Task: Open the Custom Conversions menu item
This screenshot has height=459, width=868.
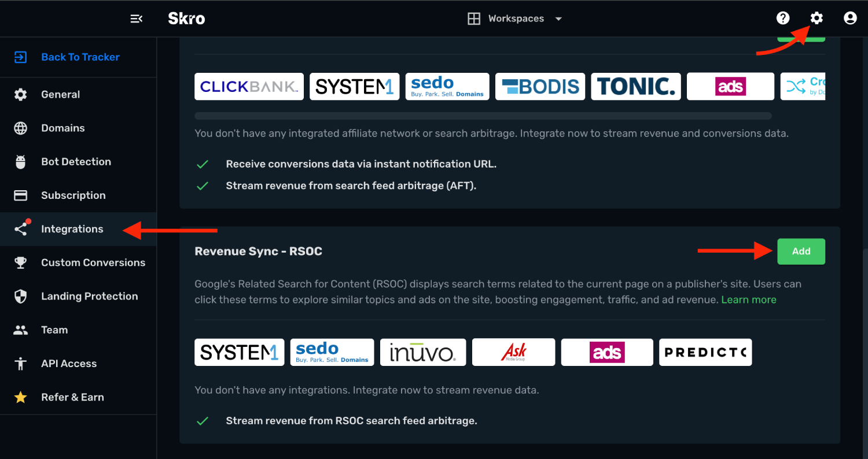Action: [78, 262]
